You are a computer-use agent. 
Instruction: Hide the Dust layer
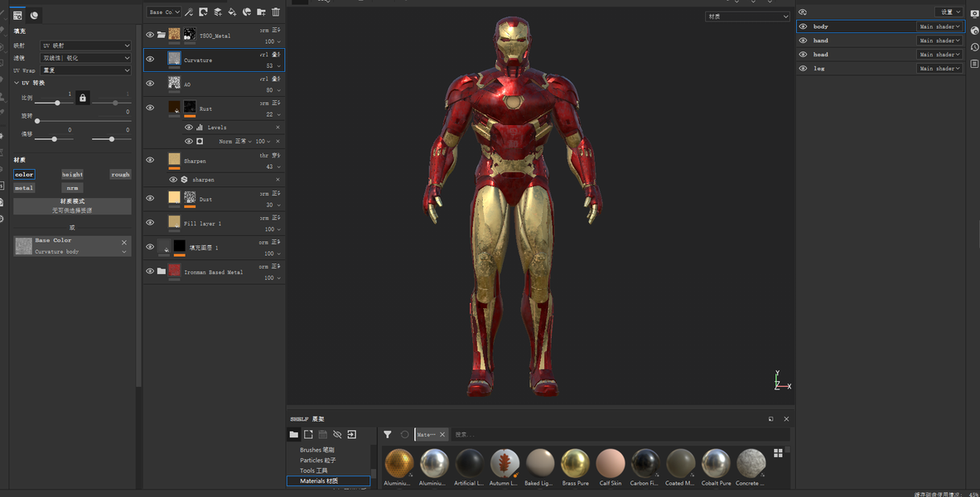pyautogui.click(x=150, y=198)
